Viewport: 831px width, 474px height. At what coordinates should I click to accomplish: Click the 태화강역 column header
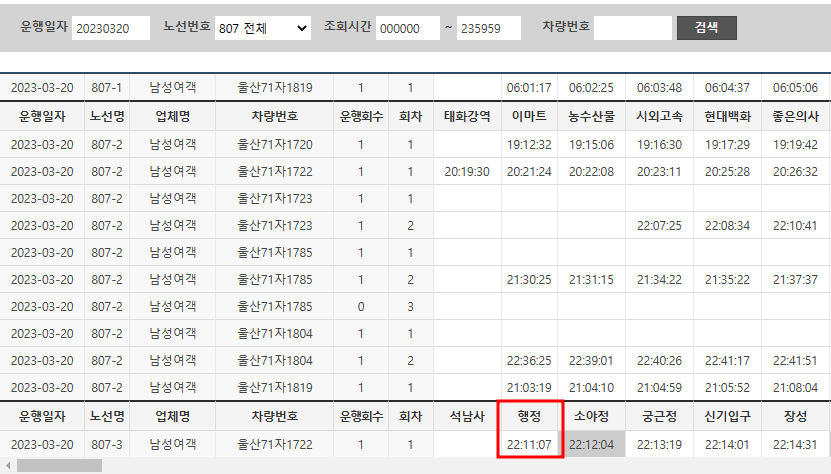point(467,116)
